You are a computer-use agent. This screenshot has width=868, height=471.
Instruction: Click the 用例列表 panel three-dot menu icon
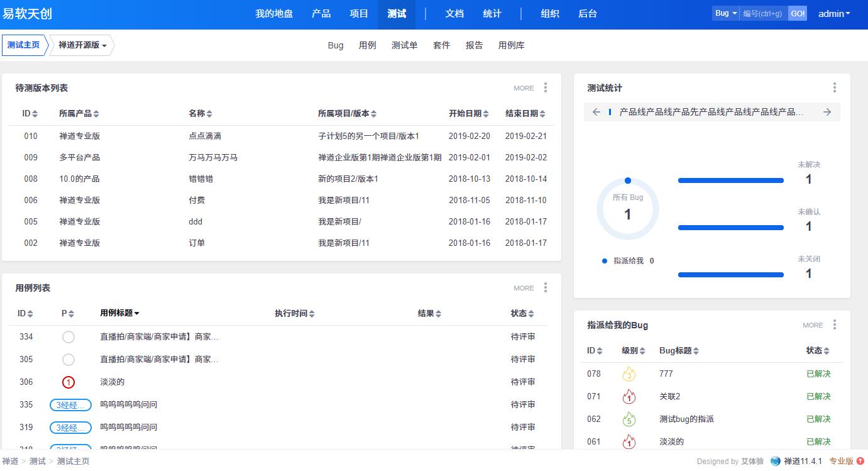pyautogui.click(x=545, y=287)
